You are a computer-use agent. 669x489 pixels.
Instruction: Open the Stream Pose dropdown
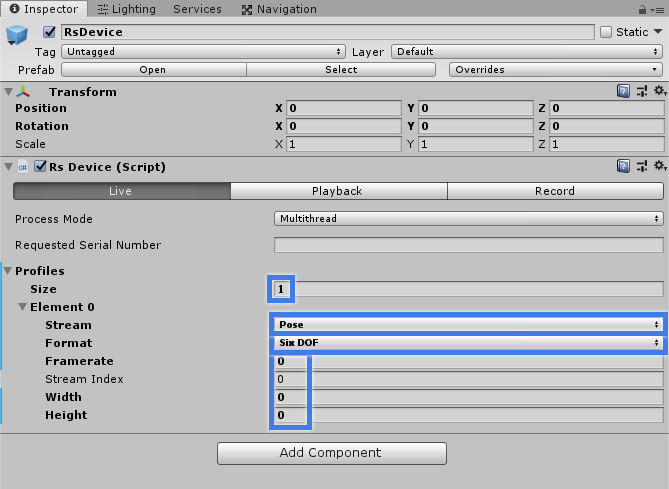[468, 325]
